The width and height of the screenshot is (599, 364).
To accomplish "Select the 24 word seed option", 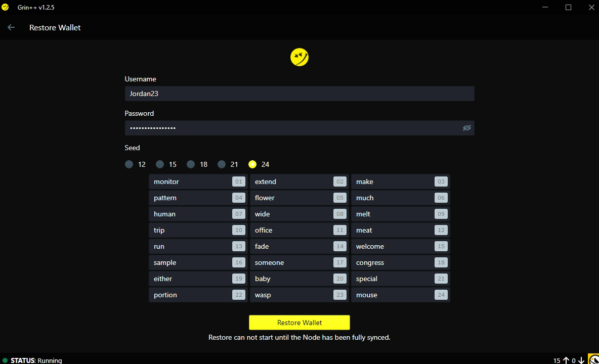I will tap(252, 164).
